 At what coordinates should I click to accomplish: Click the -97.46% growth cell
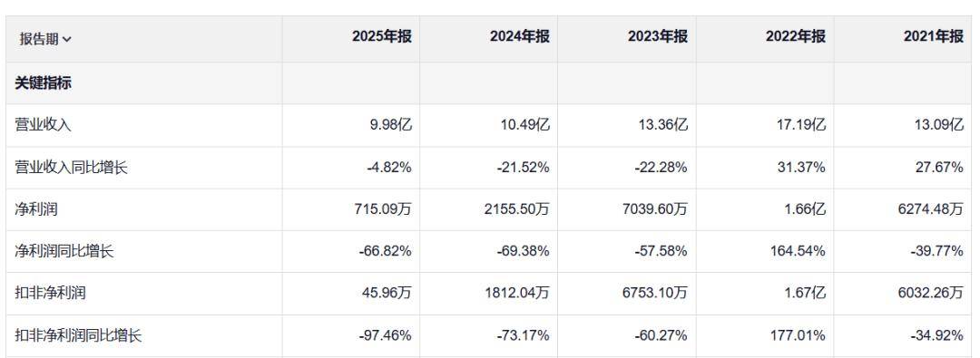click(386, 335)
